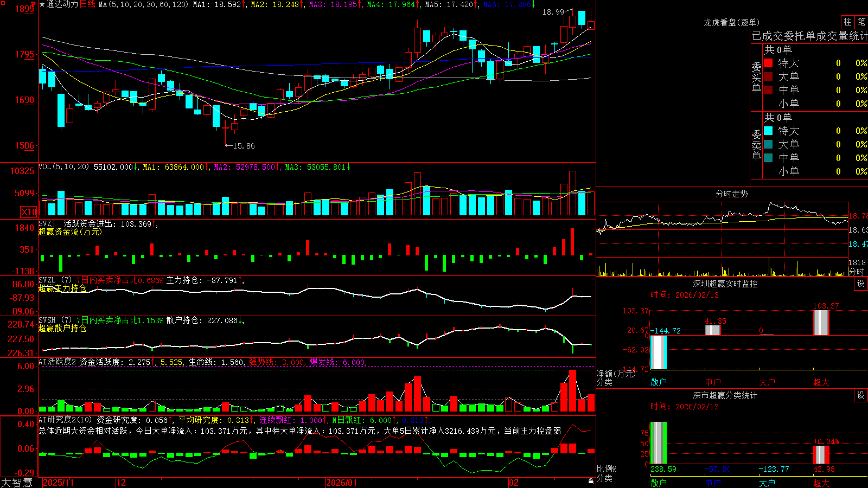
Task: Click the 大智慧 logo
Action: pos(17,483)
